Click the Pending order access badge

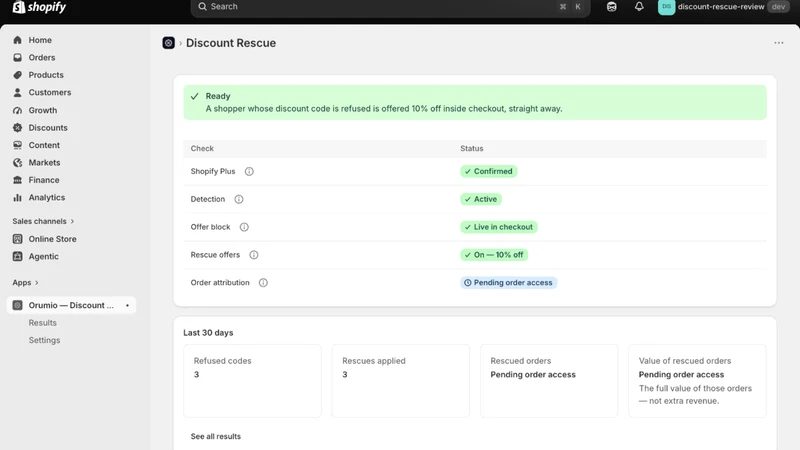click(508, 283)
